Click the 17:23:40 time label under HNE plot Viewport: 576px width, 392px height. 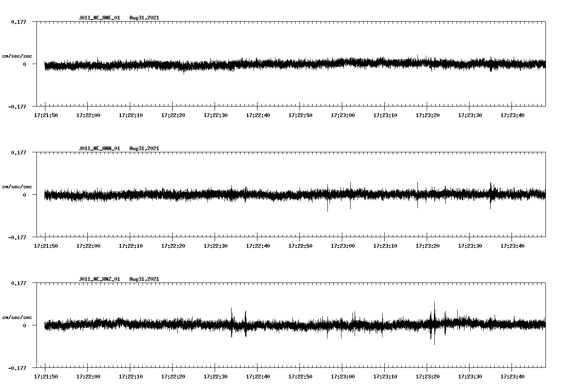click(x=512, y=115)
